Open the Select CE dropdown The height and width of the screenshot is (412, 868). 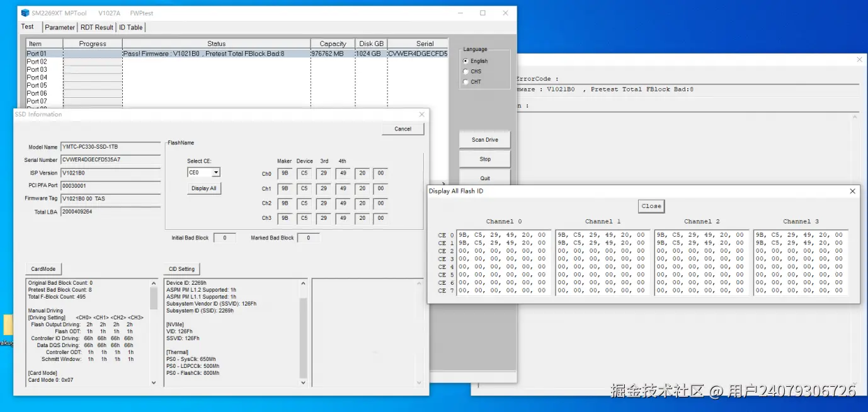(x=216, y=173)
